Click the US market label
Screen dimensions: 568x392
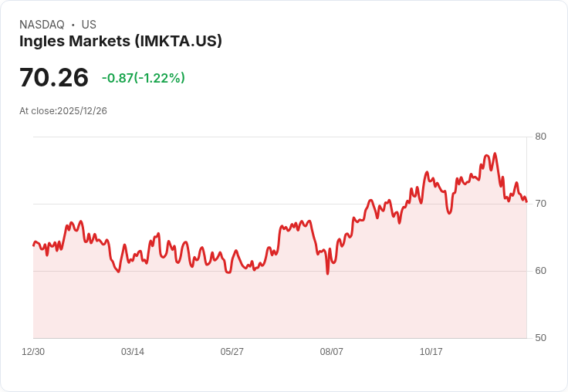pyautogui.click(x=89, y=25)
